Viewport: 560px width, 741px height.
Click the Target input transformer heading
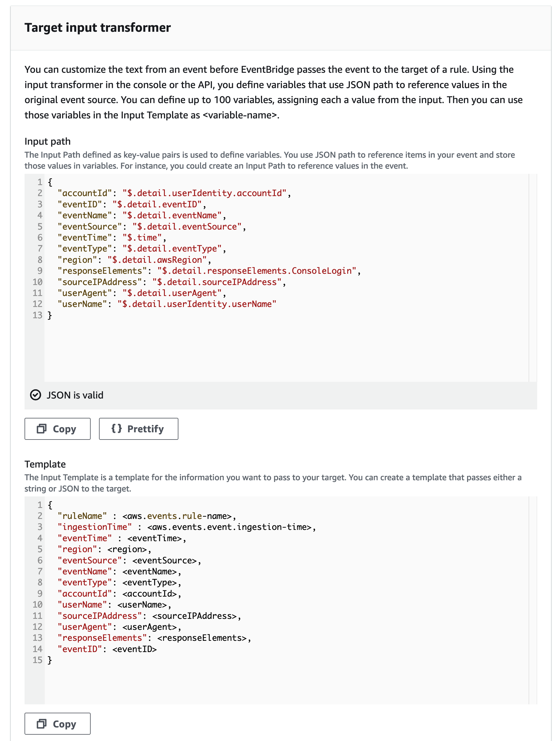click(x=98, y=28)
